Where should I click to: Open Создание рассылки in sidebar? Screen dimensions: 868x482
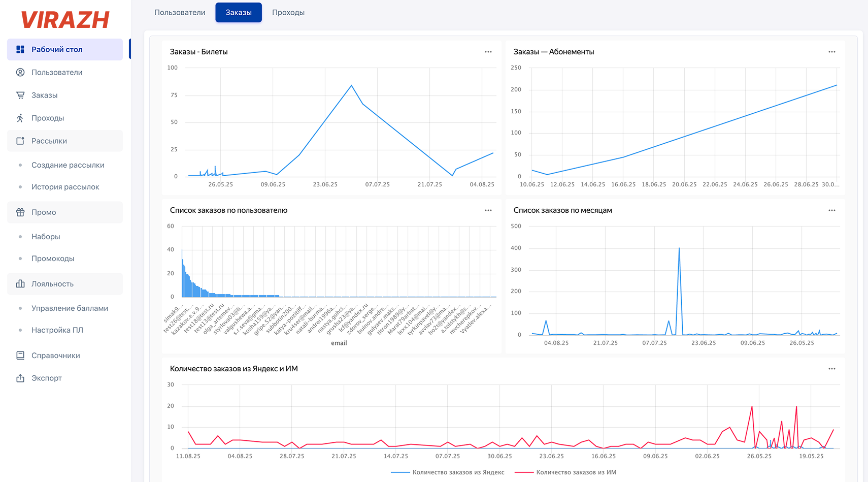point(68,165)
